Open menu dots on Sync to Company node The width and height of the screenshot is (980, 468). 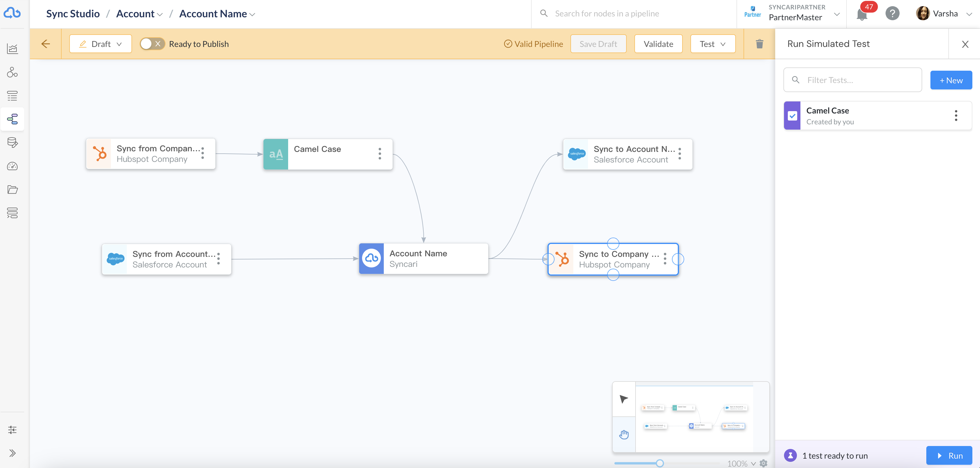[x=665, y=259]
